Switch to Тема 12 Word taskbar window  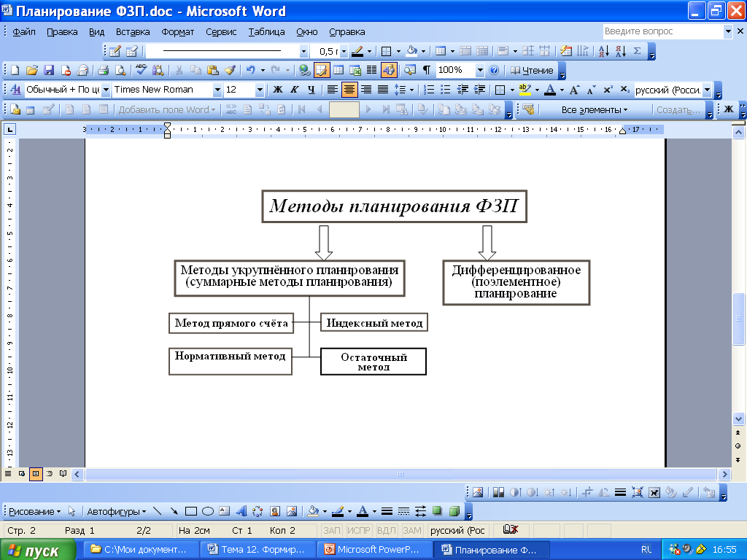click(x=258, y=550)
